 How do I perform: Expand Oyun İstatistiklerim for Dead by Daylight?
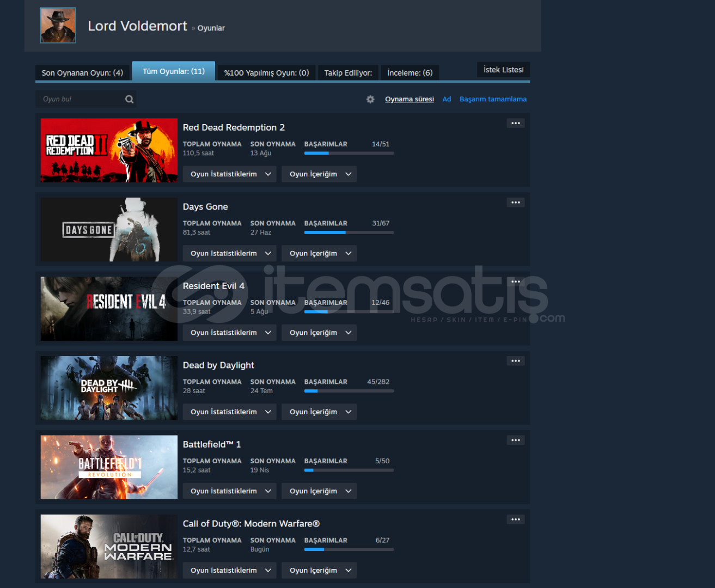pos(230,412)
